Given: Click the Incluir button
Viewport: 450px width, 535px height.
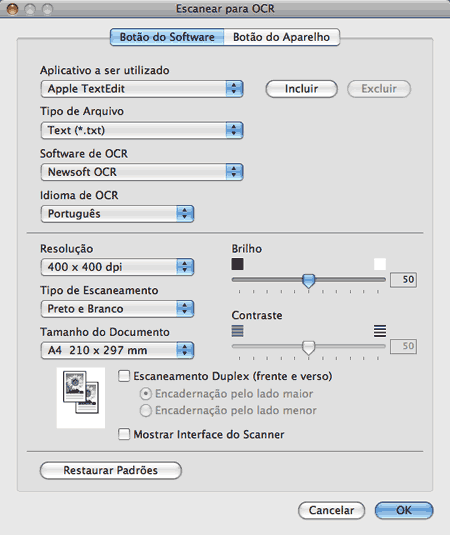Looking at the screenshot, I should pos(302,89).
